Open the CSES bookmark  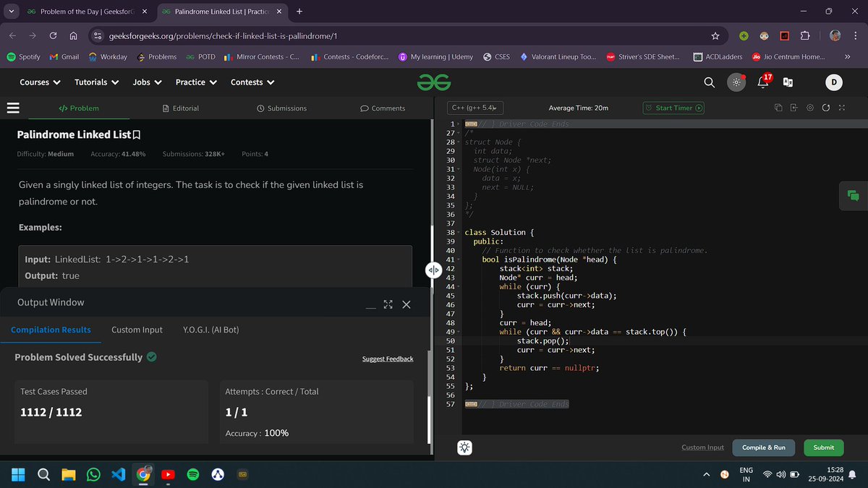tap(495, 56)
